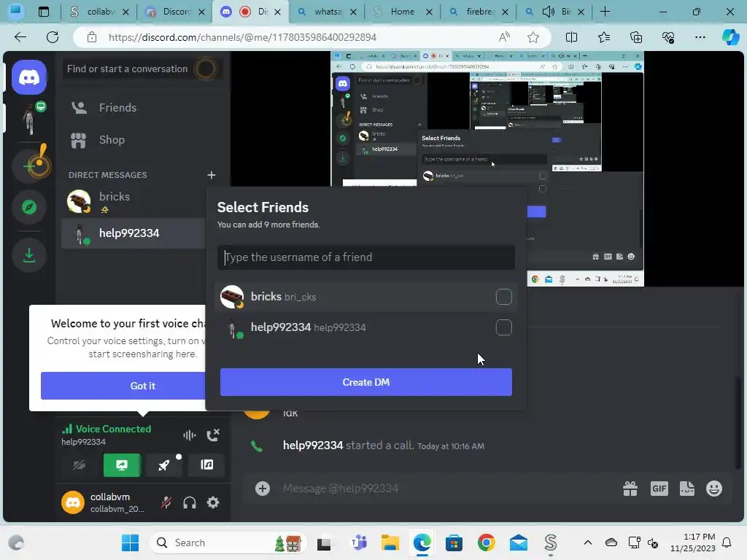Show hidden system tray icons
Screen dimensions: 747x560
click(x=588, y=542)
